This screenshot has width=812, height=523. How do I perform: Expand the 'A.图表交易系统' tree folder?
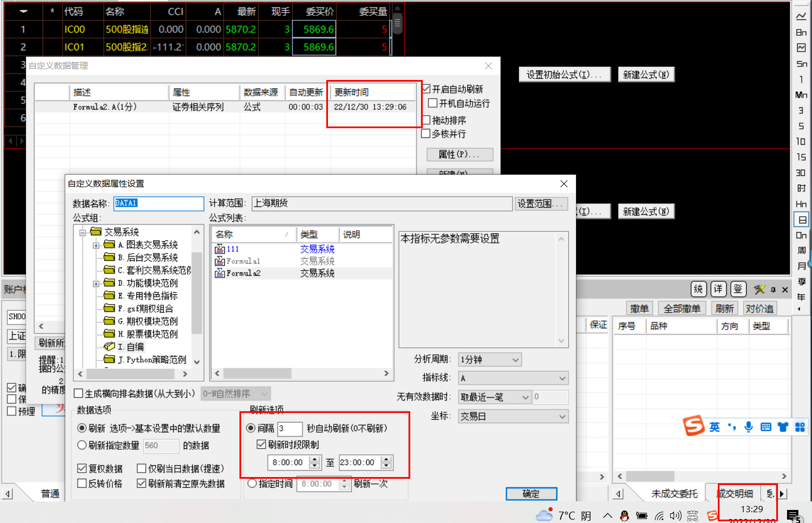click(x=96, y=245)
